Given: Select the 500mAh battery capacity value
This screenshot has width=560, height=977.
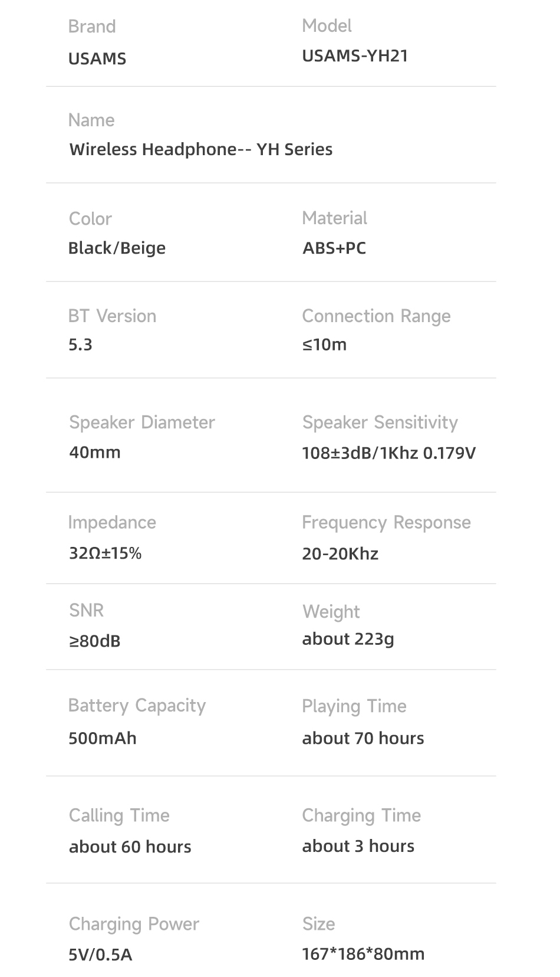Looking at the screenshot, I should coord(103,739).
